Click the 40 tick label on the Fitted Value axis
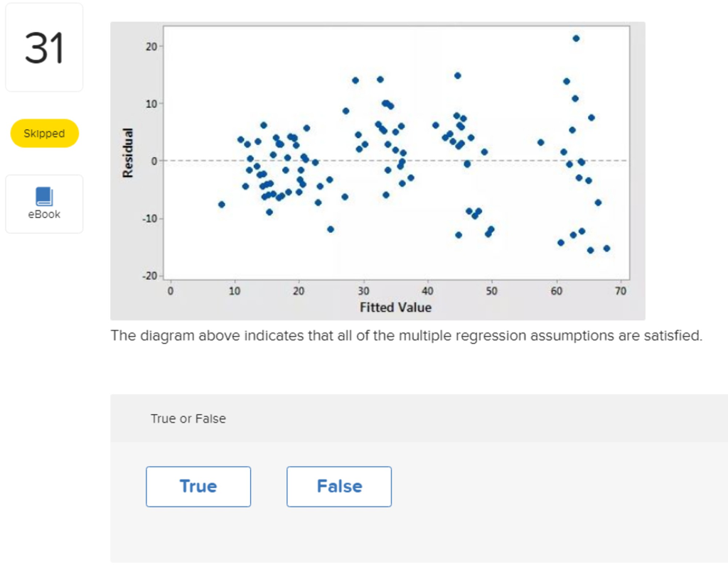The width and height of the screenshot is (728, 574). pos(427,291)
